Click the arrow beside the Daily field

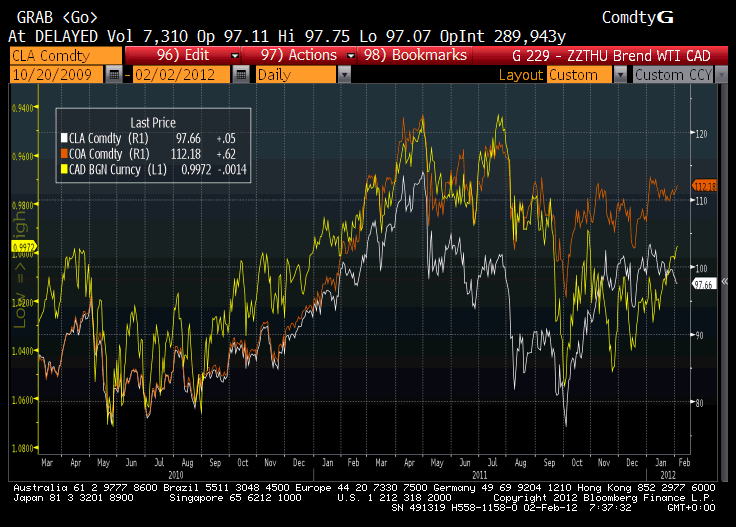(x=344, y=75)
